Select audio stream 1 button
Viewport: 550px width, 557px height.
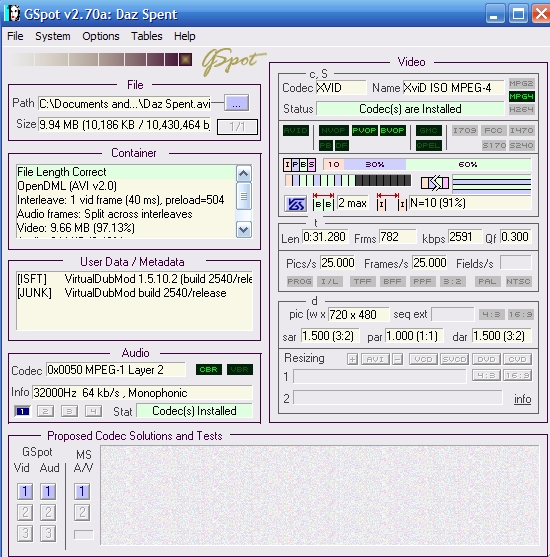(22, 411)
